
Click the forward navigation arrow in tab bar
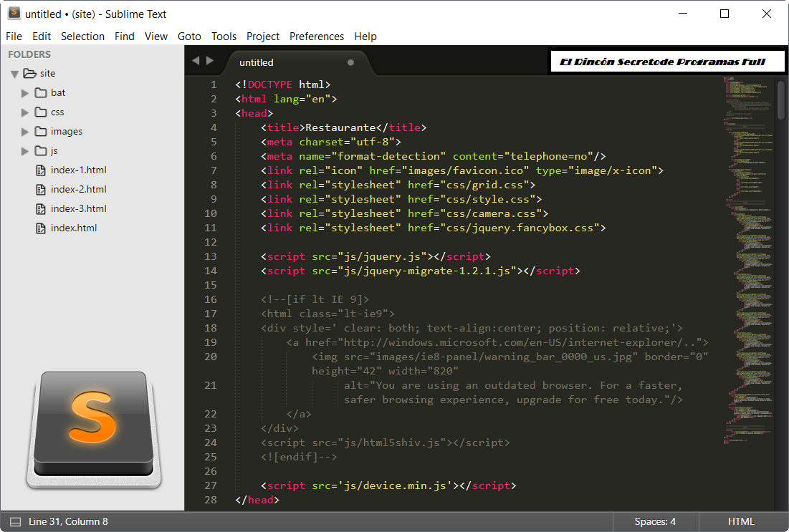tap(209, 61)
